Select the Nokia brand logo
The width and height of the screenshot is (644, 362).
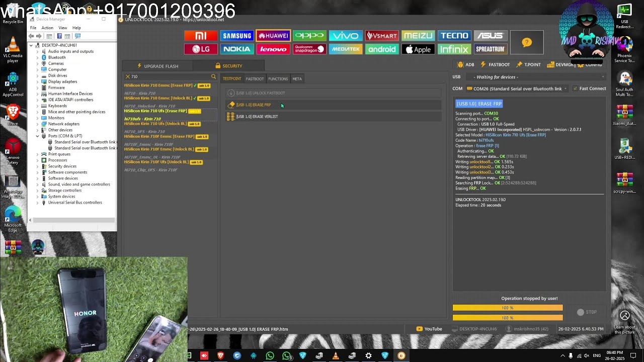click(237, 49)
